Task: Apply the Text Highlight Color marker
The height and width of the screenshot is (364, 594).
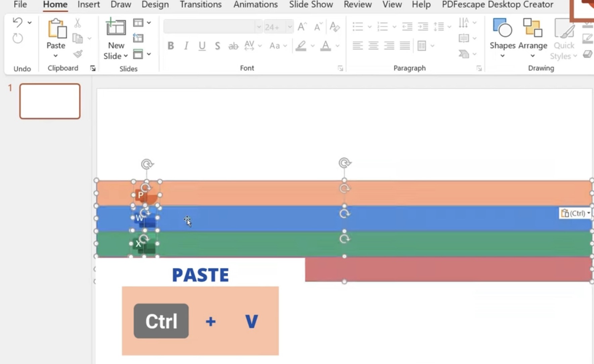Action: (301, 46)
